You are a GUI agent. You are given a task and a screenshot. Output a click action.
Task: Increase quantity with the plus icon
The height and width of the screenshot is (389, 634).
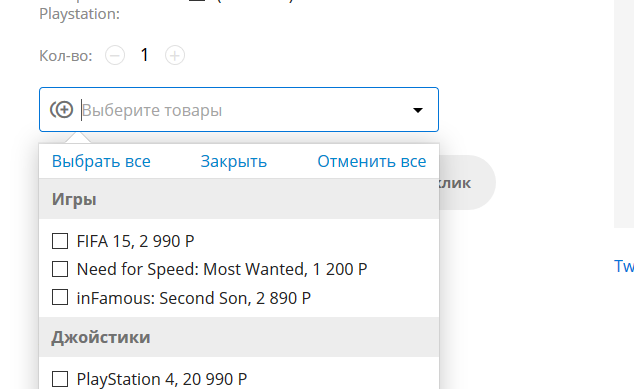click(x=175, y=55)
